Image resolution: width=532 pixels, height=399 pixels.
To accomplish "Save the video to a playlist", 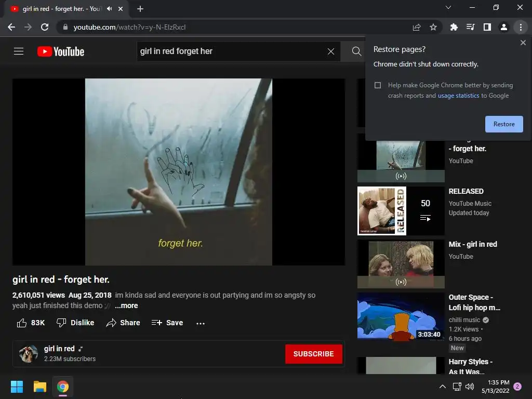I will point(167,323).
